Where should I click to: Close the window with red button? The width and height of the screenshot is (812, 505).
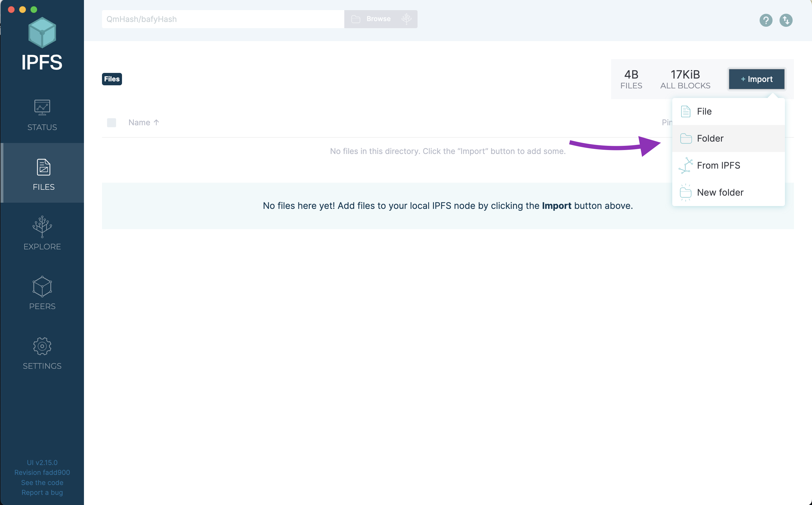click(11, 9)
